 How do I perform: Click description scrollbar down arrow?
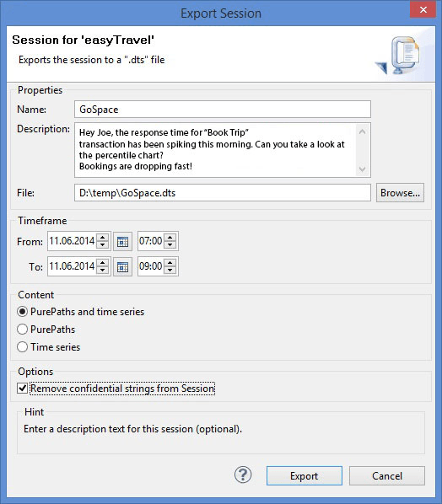(x=362, y=169)
